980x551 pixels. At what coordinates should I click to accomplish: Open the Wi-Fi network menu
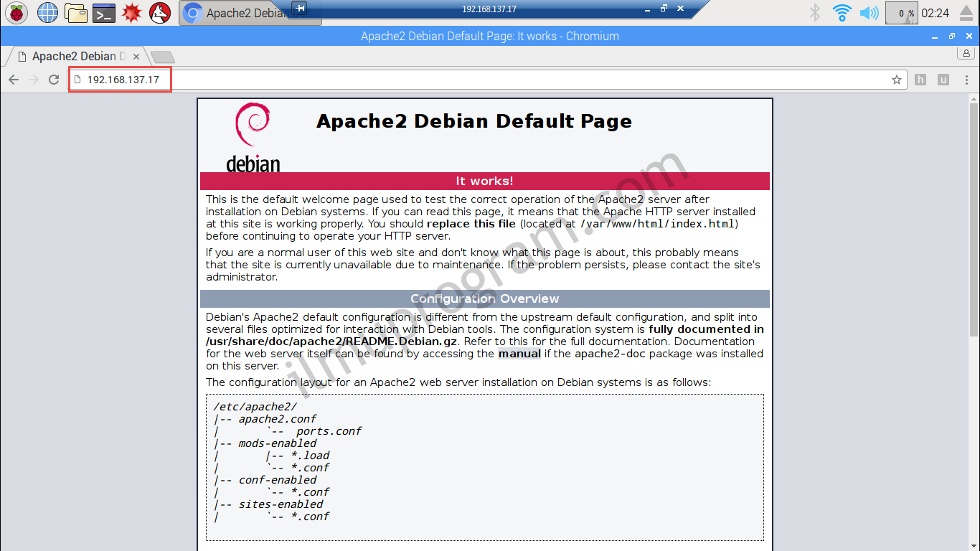842,12
